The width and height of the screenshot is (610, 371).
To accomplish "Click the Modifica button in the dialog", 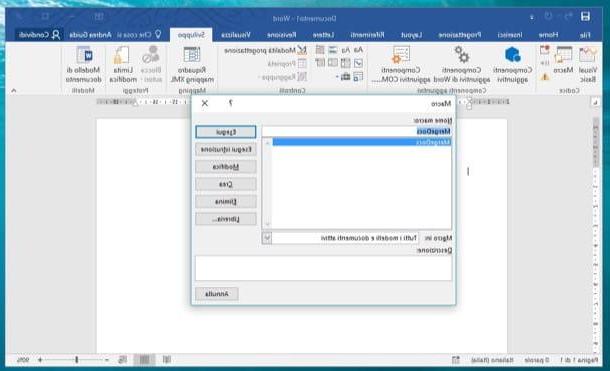I will (226, 167).
